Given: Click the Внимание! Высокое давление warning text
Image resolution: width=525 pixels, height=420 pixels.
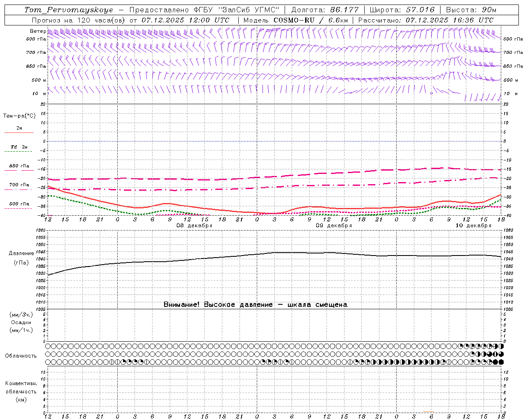Looking at the screenshot, I should click(255, 305).
